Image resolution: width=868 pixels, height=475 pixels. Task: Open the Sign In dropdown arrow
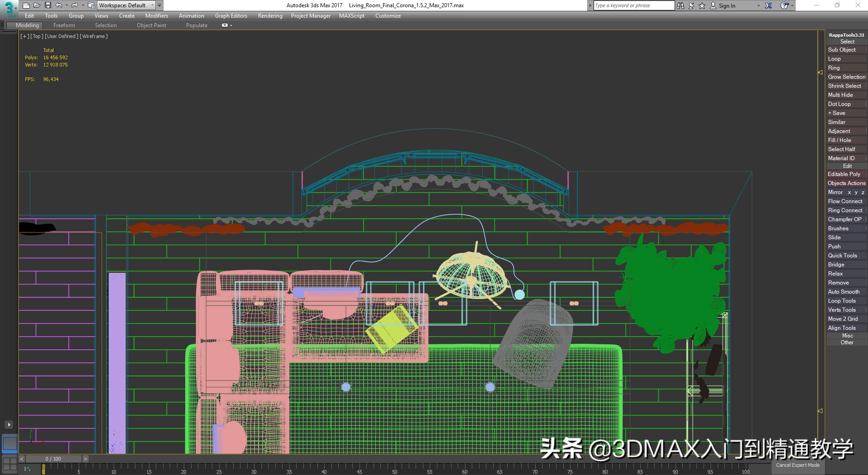point(758,5)
